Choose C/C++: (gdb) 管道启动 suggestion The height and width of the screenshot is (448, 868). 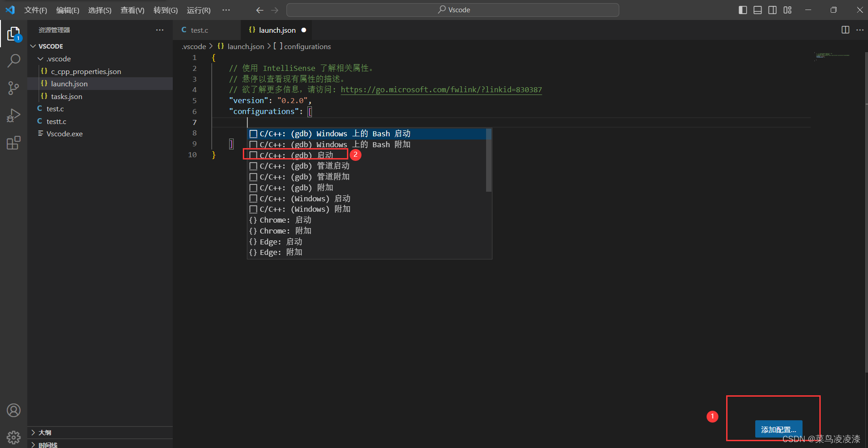[x=366, y=166]
